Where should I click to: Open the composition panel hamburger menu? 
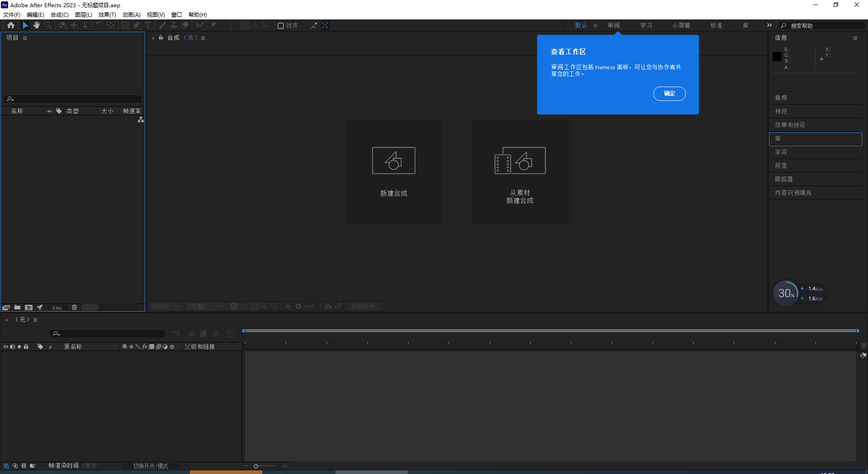pos(203,38)
